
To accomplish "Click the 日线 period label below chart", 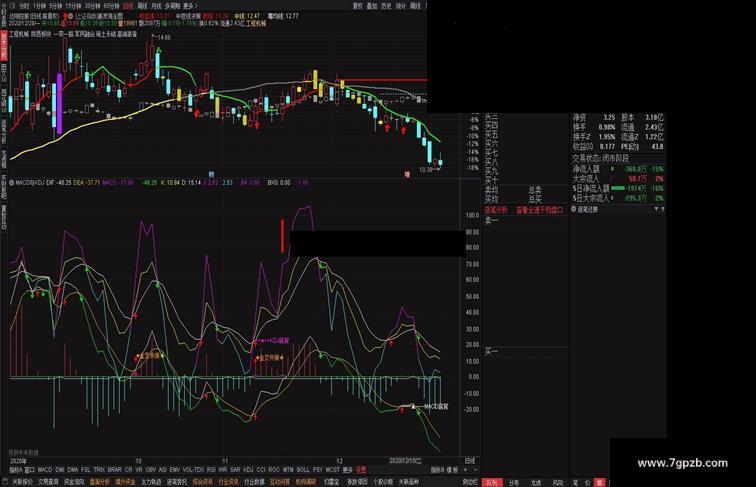I will pyautogui.click(x=470, y=460).
